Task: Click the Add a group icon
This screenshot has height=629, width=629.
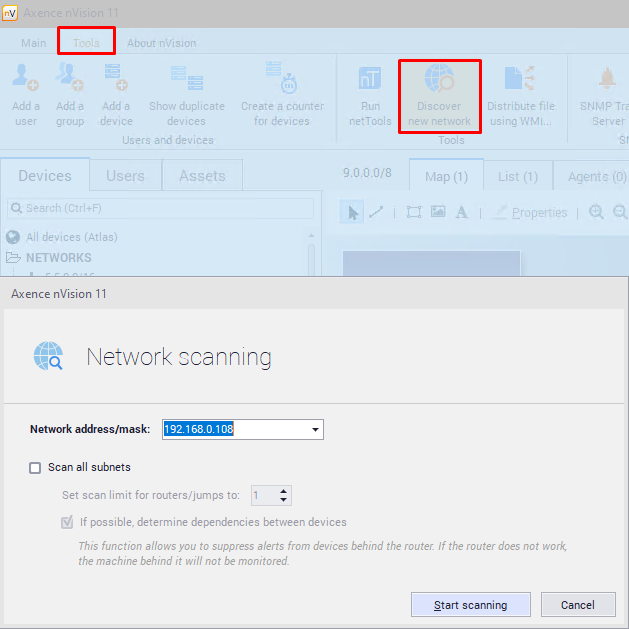Action: click(x=70, y=80)
